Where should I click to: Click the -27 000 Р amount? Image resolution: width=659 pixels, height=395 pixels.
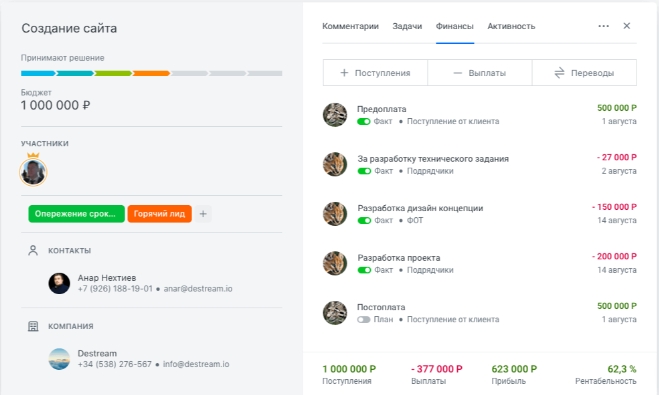617,157
